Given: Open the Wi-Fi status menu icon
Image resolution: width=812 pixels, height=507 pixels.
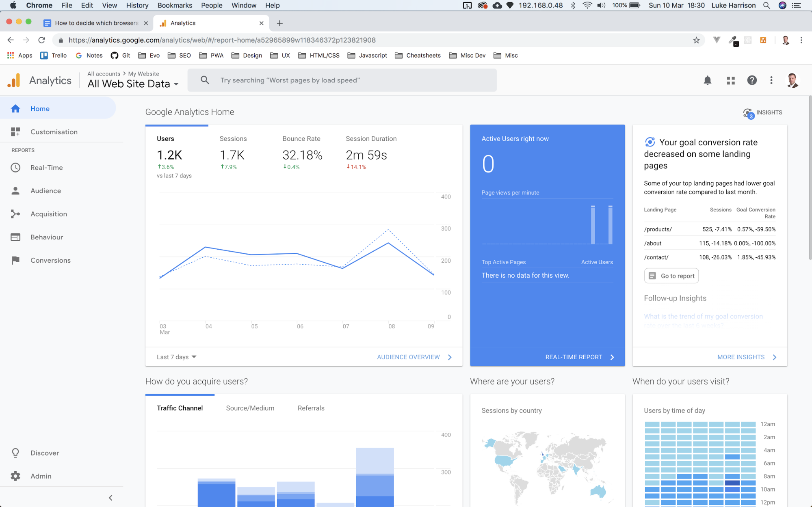Looking at the screenshot, I should (x=587, y=5).
